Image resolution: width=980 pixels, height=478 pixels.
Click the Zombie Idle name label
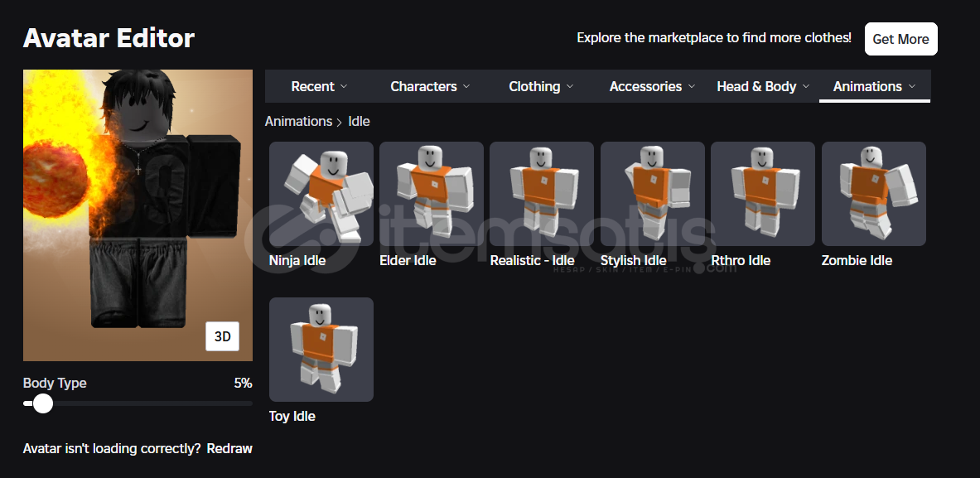(857, 261)
